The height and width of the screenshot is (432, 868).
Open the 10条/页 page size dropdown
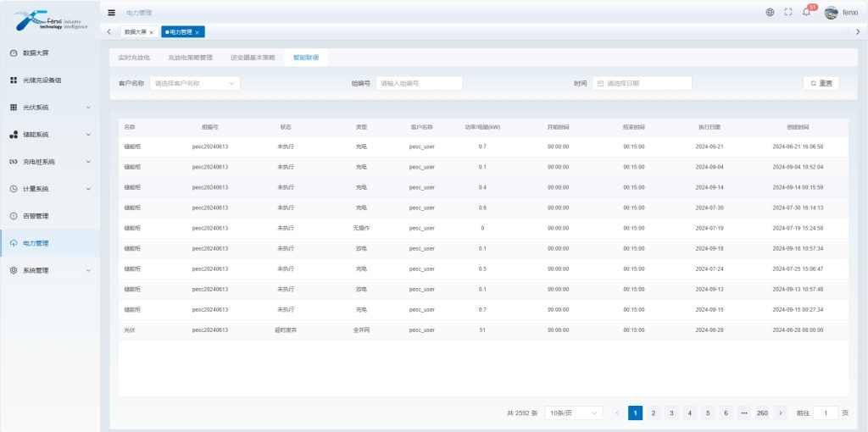(x=573, y=413)
